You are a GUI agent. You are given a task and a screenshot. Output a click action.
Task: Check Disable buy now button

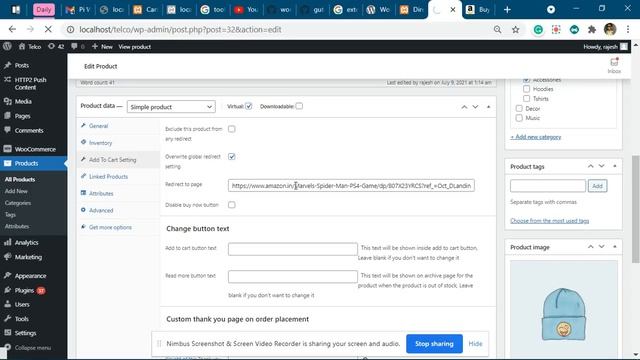232,205
